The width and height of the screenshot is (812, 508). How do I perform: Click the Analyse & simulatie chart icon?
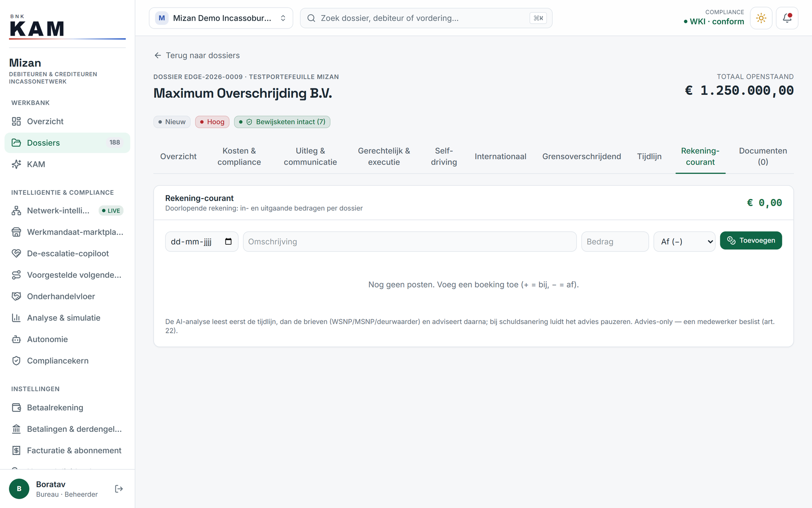(x=16, y=318)
